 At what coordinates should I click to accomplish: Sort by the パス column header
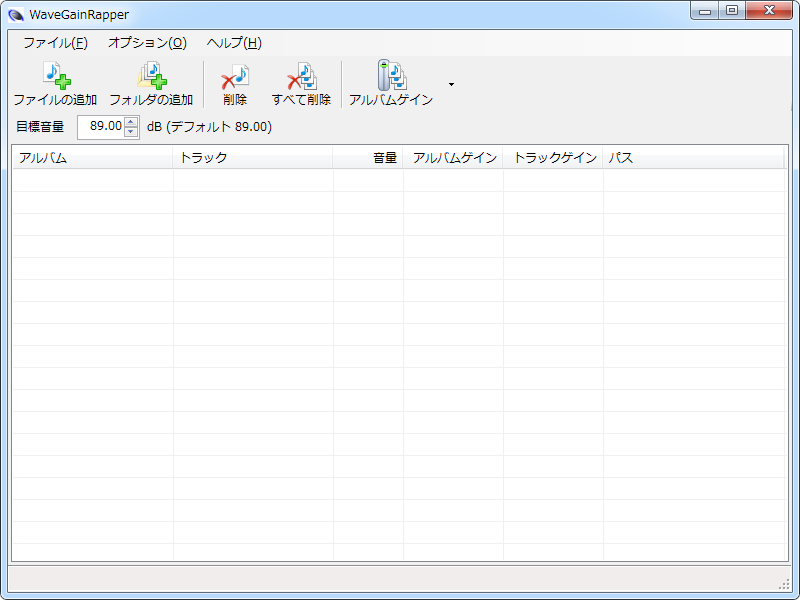pyautogui.click(x=693, y=158)
